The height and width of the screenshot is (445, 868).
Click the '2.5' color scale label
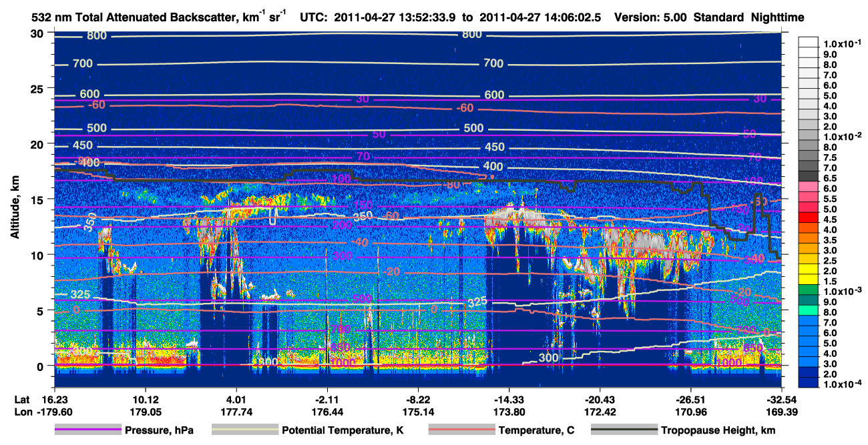coord(829,260)
